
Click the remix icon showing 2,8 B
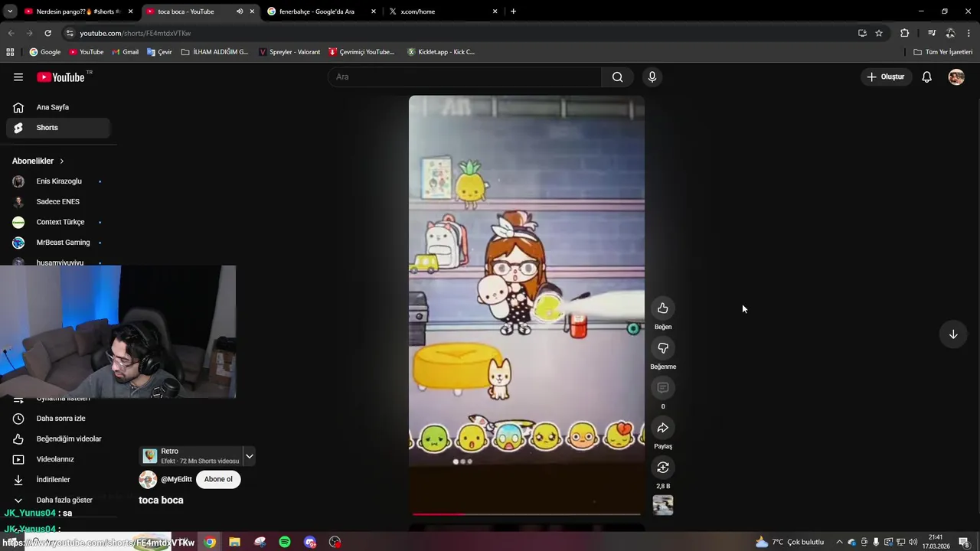[x=663, y=468]
